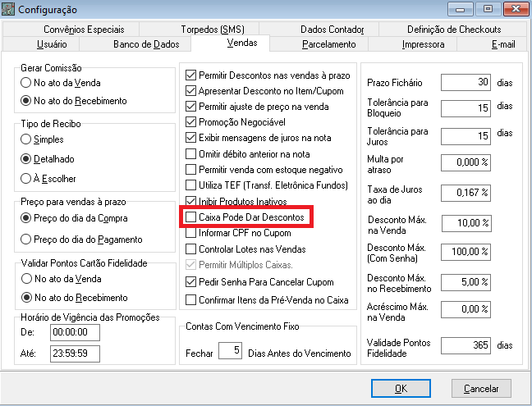Open the Torpedos (SMS) tab
This screenshot has width=532, height=406.
point(199,30)
